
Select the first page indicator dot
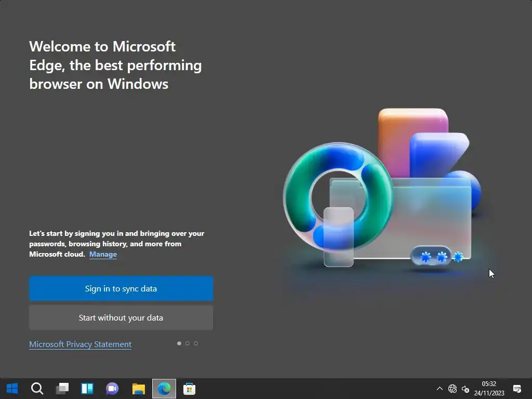pos(179,343)
